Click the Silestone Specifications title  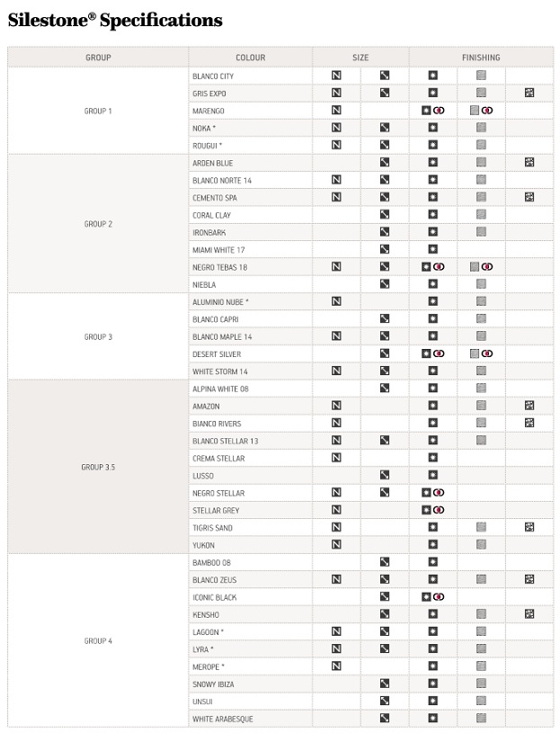[x=115, y=21]
